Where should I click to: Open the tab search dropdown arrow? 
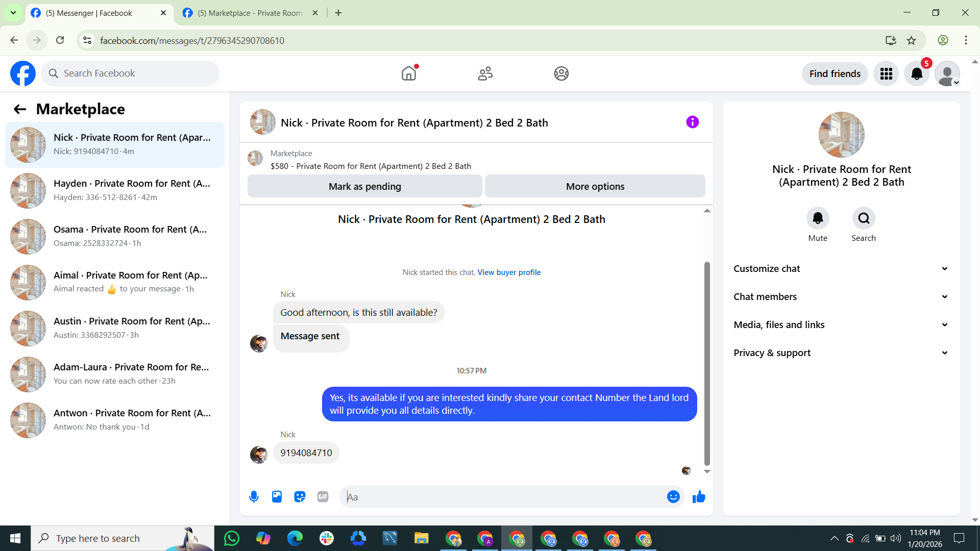(13, 13)
